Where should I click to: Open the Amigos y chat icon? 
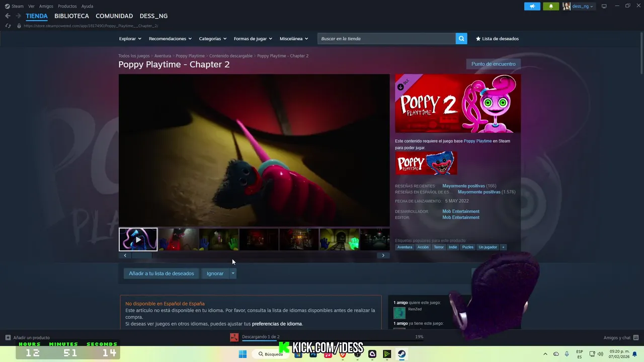click(635, 337)
